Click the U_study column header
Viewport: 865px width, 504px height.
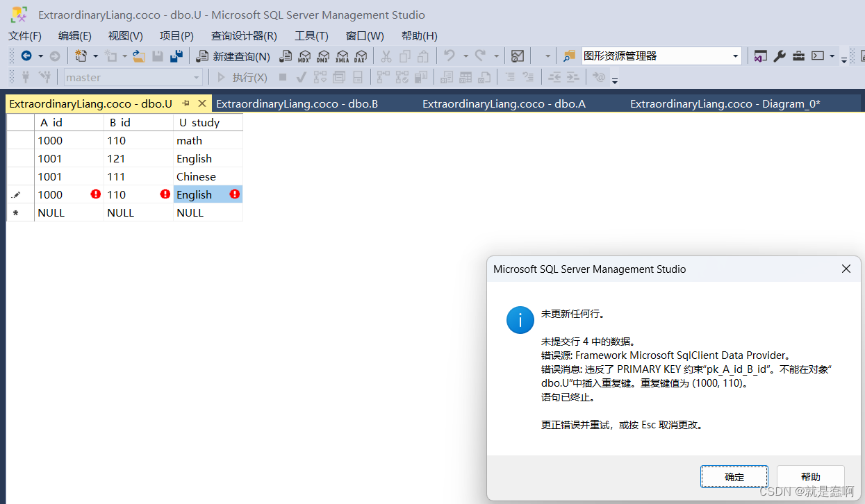click(x=208, y=122)
